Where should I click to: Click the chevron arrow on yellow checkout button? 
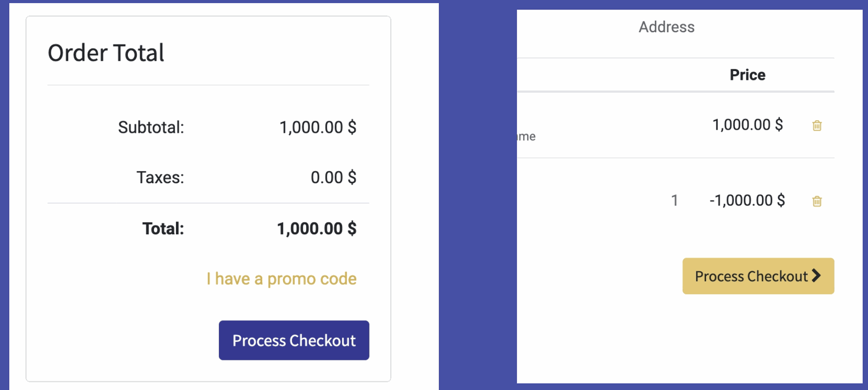tap(816, 276)
